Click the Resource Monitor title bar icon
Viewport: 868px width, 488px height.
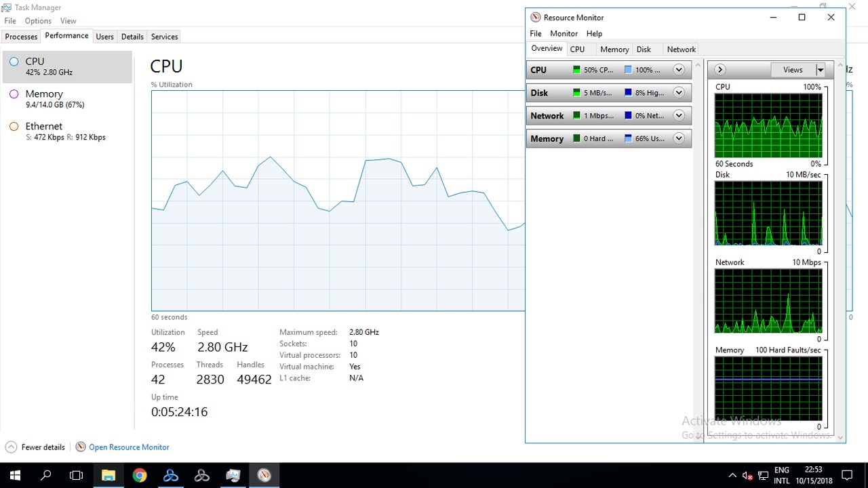coord(536,18)
